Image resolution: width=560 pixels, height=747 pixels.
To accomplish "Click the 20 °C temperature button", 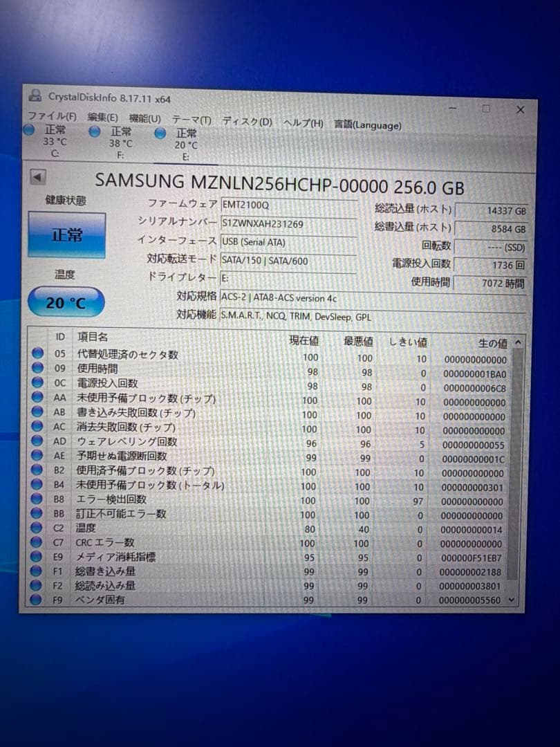I will click(66, 302).
